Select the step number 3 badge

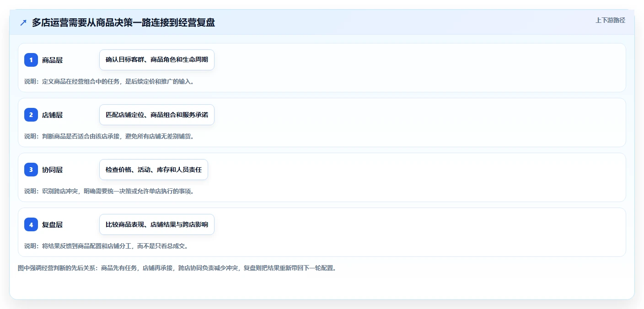pyautogui.click(x=31, y=170)
